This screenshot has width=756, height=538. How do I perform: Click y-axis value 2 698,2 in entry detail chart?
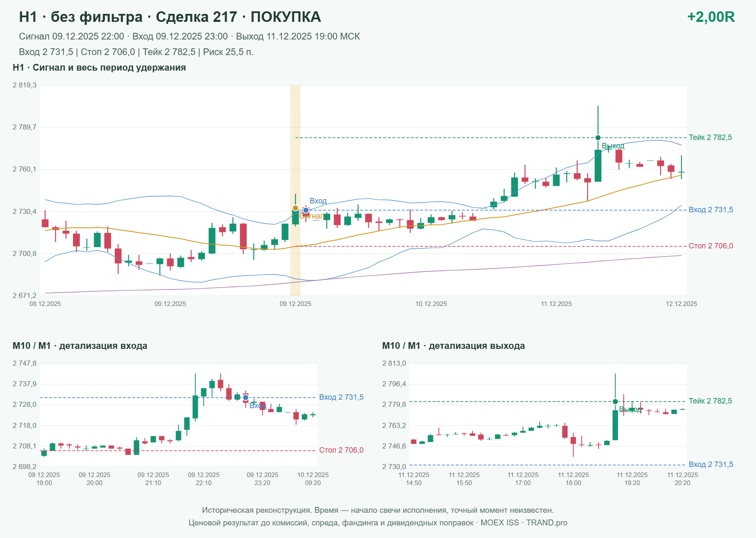pyautogui.click(x=24, y=467)
